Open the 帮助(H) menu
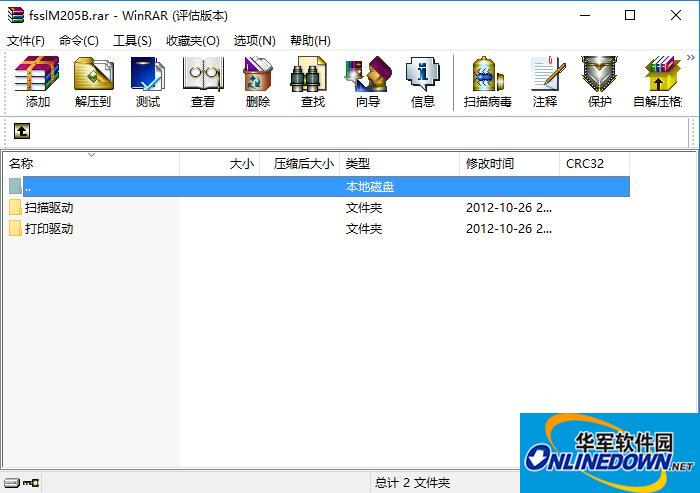Screen dimensions: 700x493 pos(310,41)
